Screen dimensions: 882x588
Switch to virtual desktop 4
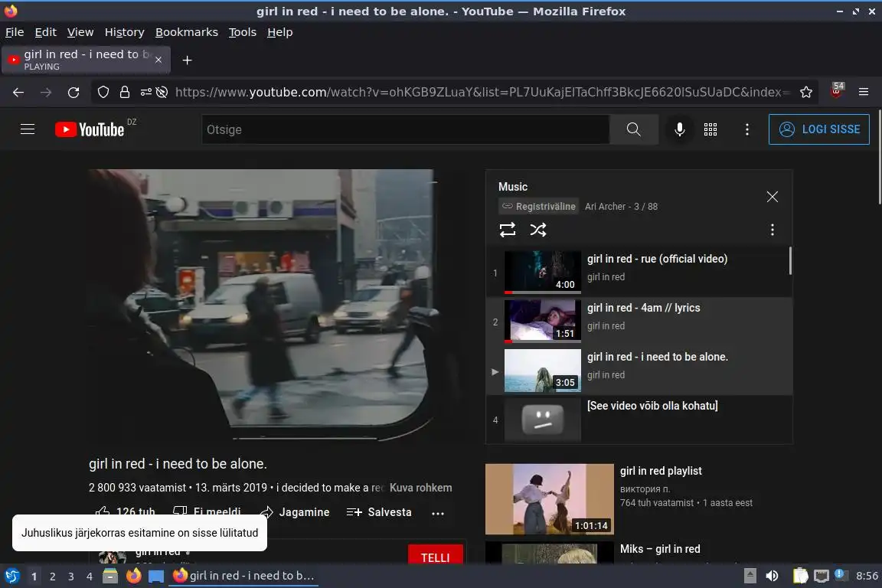(89, 577)
